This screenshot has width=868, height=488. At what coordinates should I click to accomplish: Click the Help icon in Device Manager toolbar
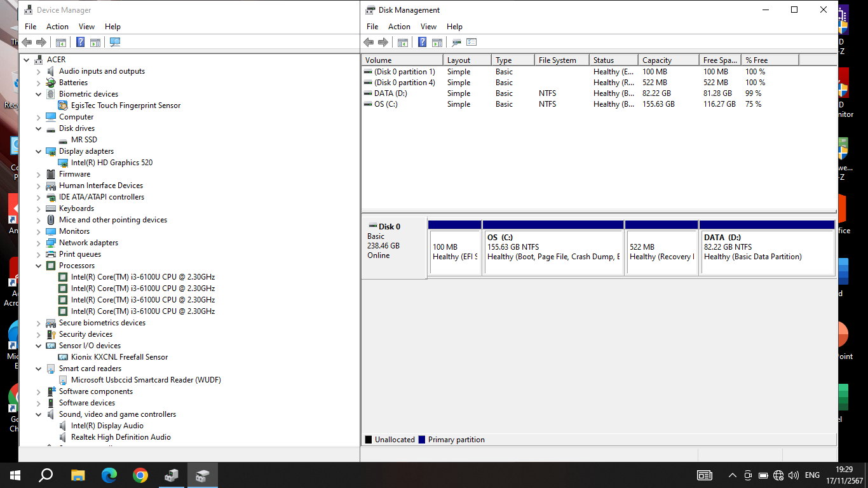coord(80,43)
